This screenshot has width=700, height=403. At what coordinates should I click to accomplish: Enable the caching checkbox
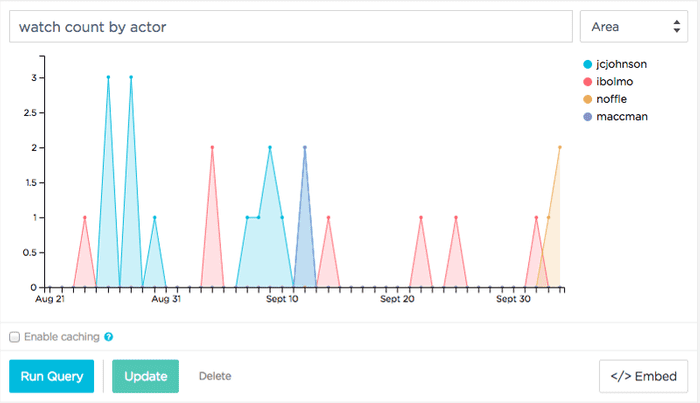15,337
